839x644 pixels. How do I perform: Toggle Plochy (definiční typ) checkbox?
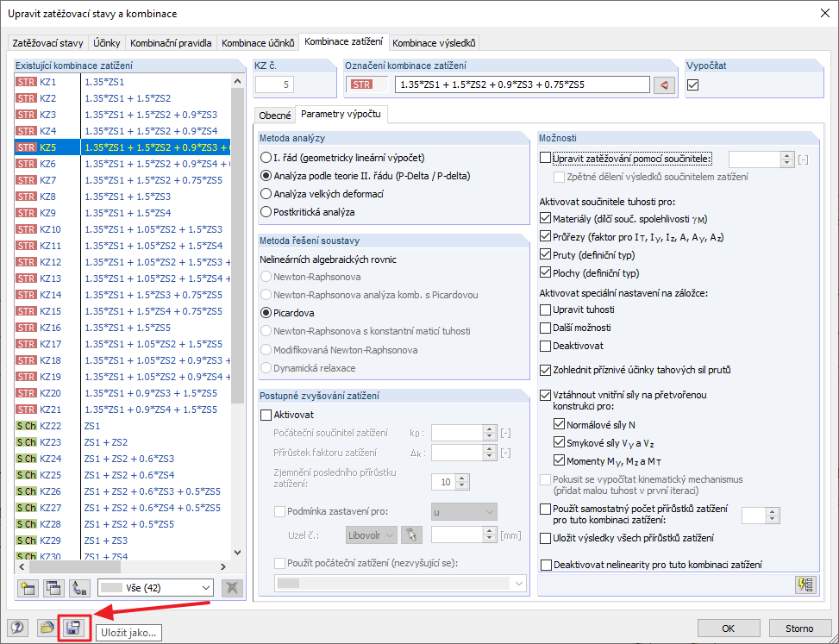[545, 272]
